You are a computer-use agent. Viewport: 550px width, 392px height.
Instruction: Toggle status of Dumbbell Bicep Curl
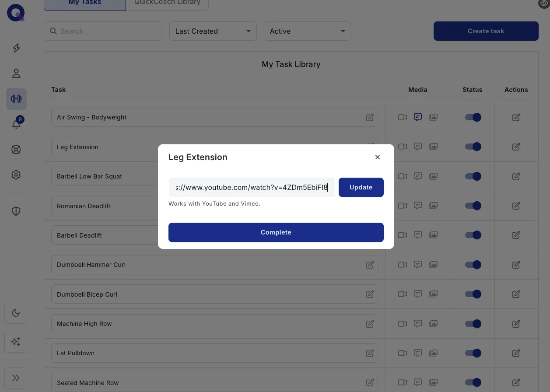pos(473,294)
